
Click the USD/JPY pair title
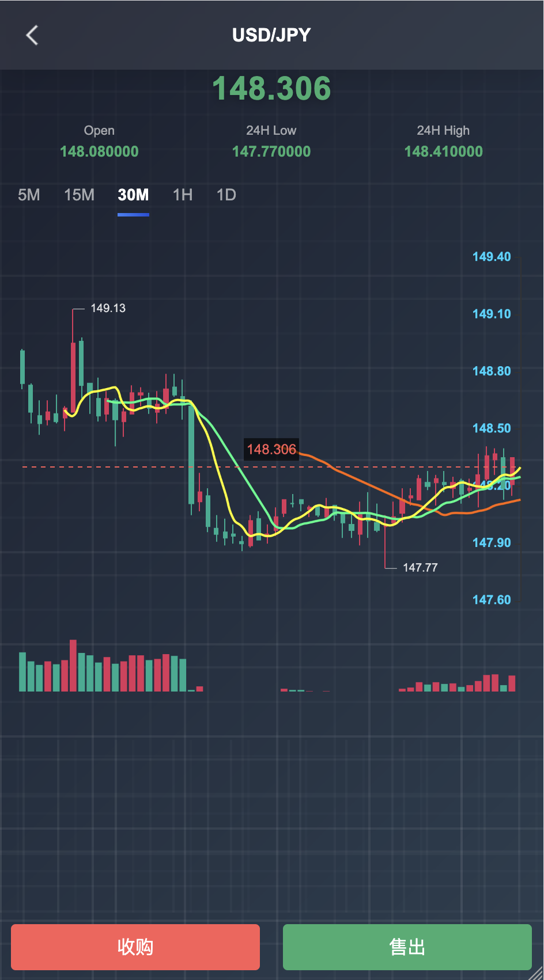pos(271,35)
